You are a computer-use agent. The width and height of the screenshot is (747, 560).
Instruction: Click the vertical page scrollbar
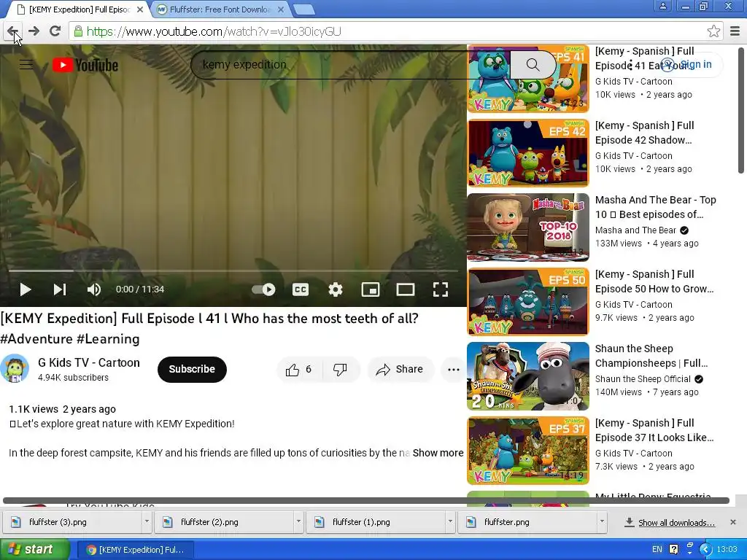point(741,111)
